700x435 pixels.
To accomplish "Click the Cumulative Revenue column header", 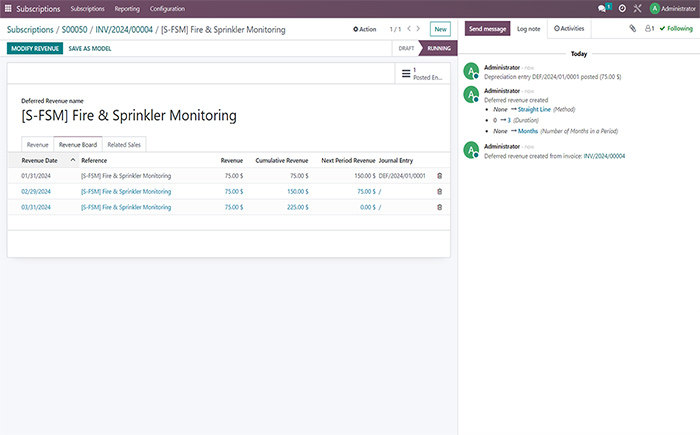I will click(x=282, y=160).
